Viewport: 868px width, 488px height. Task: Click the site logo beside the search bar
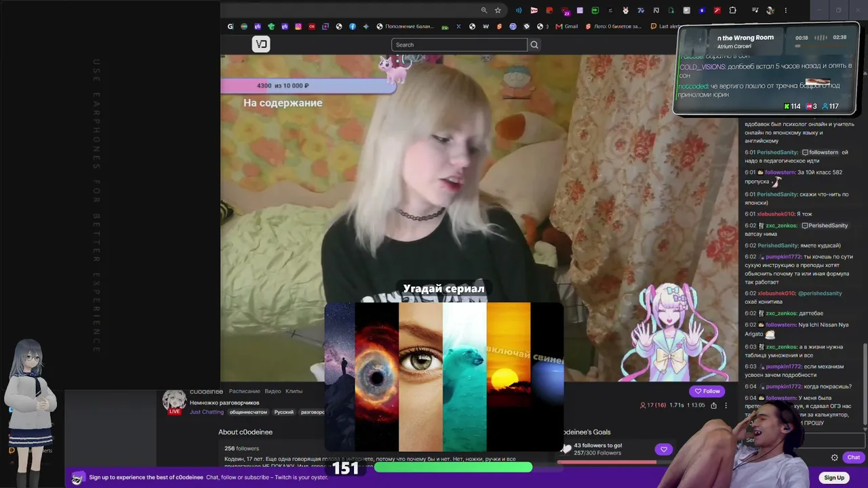coord(261,45)
